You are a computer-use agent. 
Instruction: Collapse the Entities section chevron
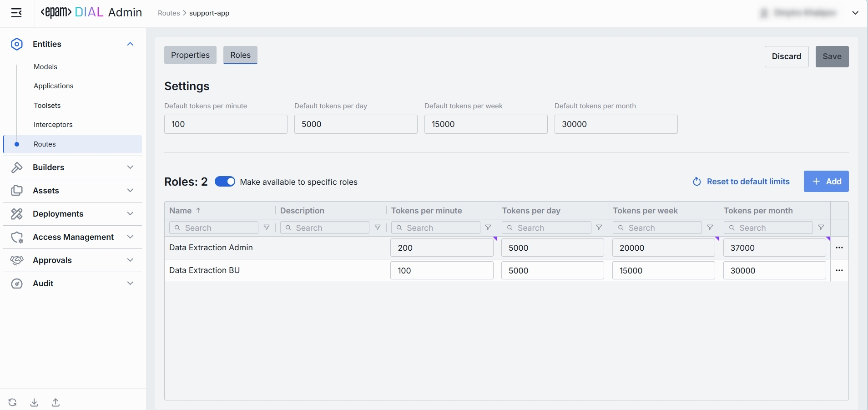coord(130,44)
